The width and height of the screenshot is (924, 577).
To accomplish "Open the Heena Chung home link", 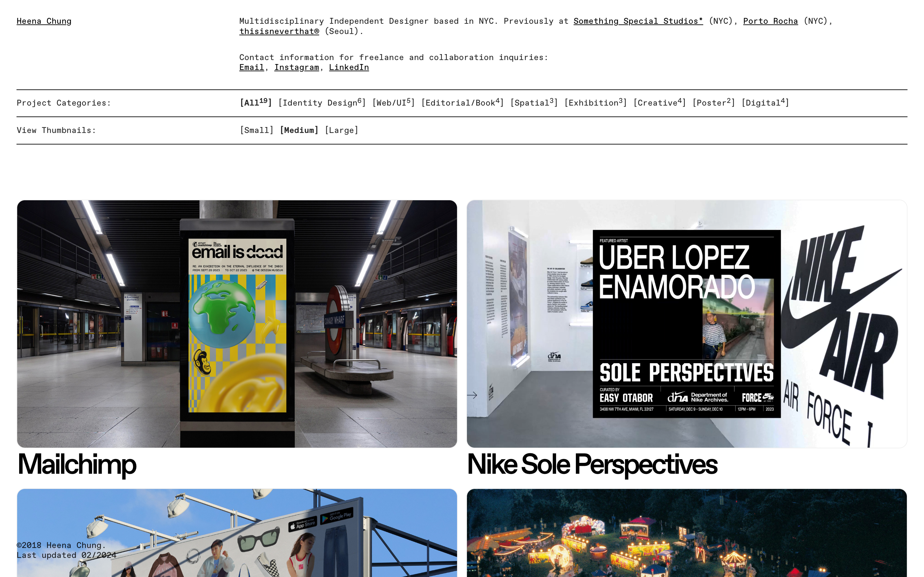I will 44,21.
